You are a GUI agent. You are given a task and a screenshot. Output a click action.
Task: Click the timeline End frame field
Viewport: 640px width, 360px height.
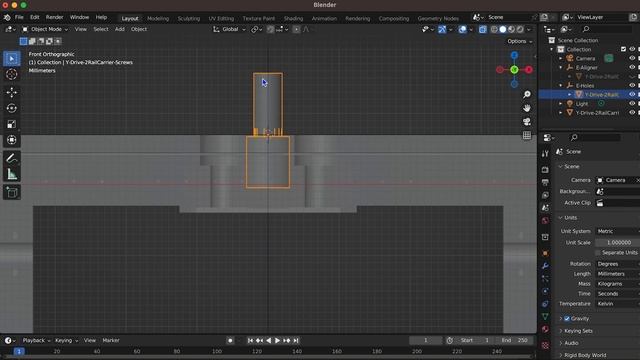click(514, 340)
